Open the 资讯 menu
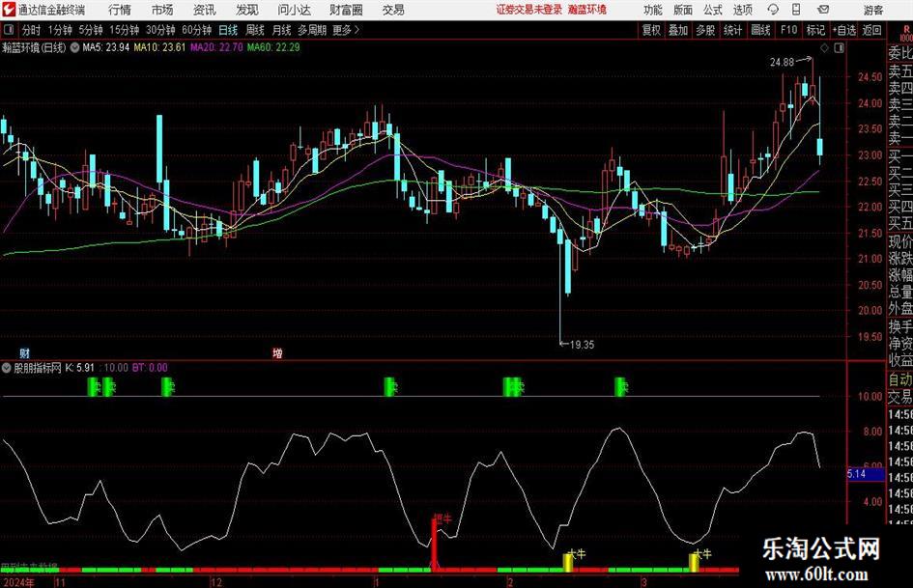This screenshot has height=588, width=913. tap(204, 10)
